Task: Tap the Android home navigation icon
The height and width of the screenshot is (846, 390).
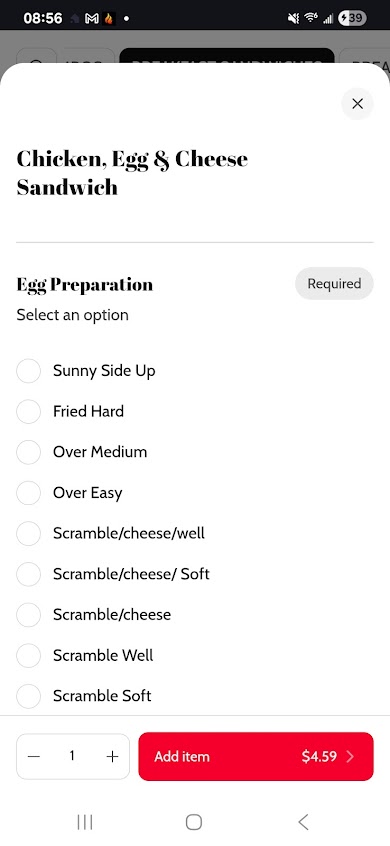Action: 194,822
